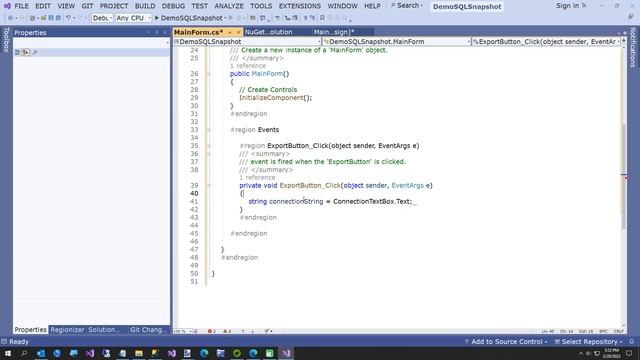Open the DemoSQLSnapshot.MainForm type dropdown
640x360 pixels.
pos(397,42)
